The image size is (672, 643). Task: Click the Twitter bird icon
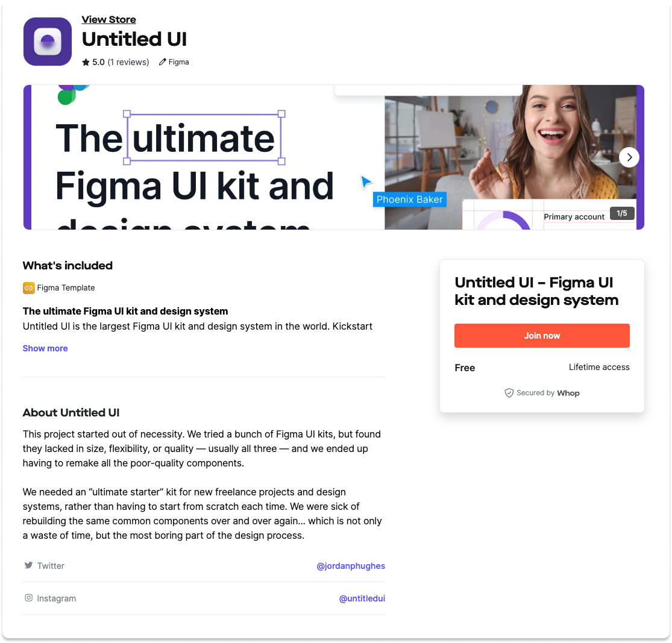(x=28, y=565)
